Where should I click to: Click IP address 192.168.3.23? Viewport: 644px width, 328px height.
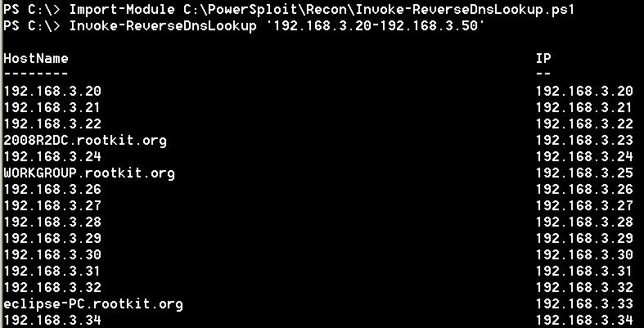(x=584, y=141)
